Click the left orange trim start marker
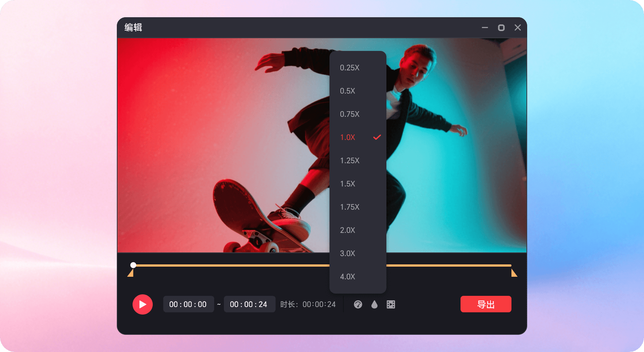Screen dimensions: 644x352 tap(131, 273)
